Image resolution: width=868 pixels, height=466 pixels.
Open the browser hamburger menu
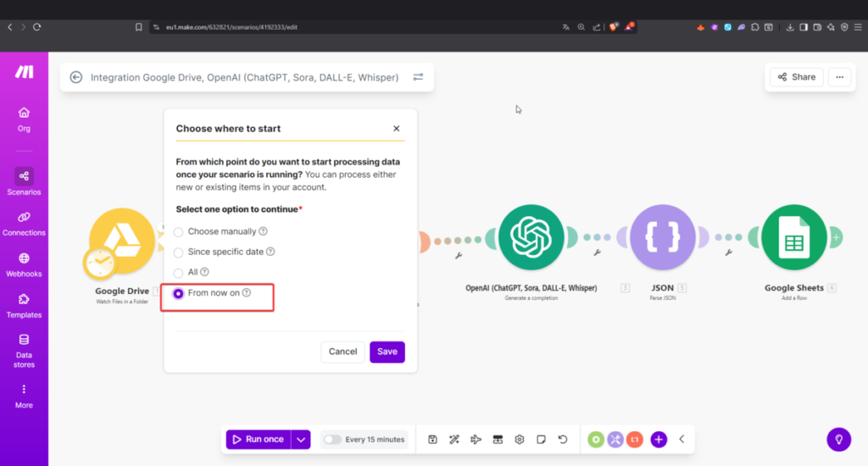(x=858, y=27)
